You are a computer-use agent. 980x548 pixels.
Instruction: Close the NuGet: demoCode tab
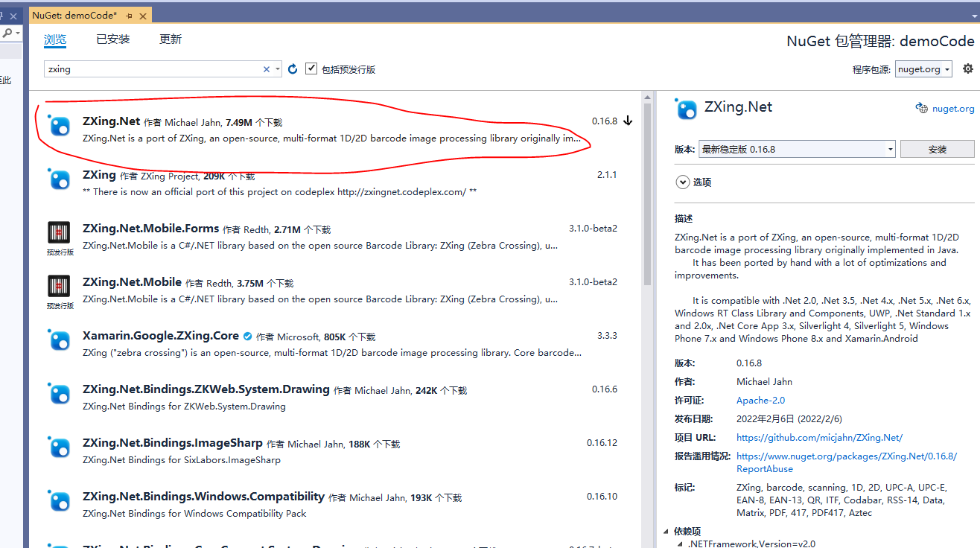click(142, 15)
